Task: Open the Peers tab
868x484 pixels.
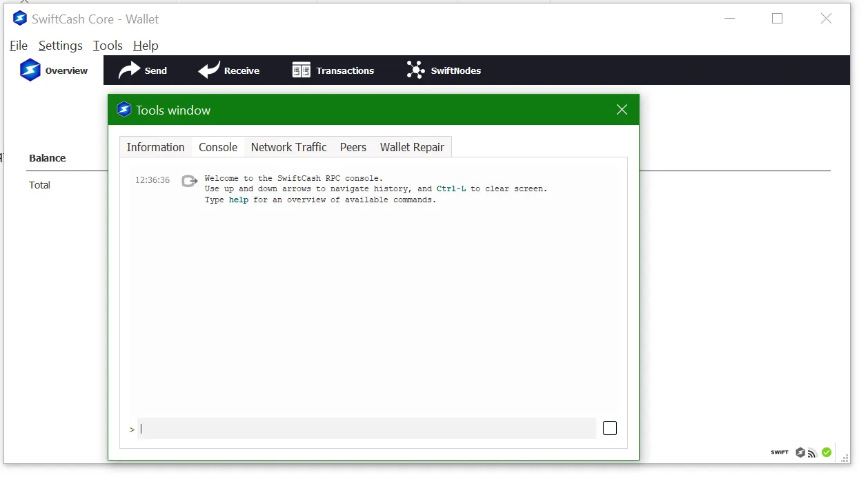Action: tap(353, 147)
